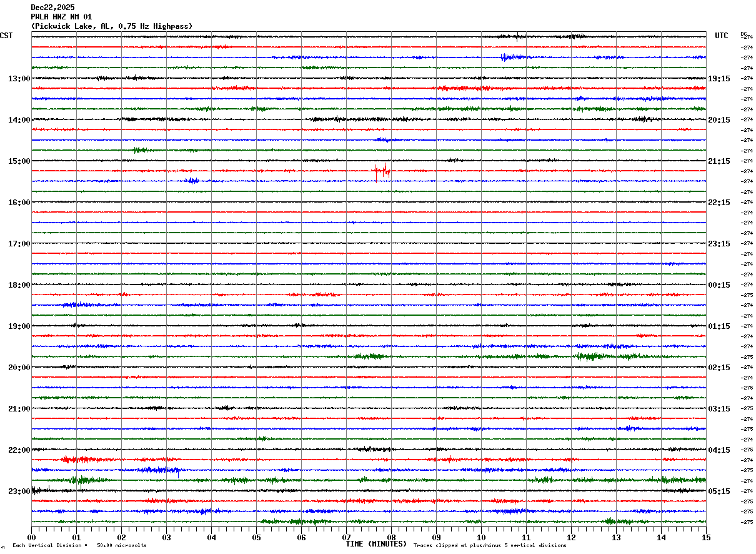This screenshot has height=554, width=756.
Task: Click the 13 minute tick label
Action: point(616,537)
